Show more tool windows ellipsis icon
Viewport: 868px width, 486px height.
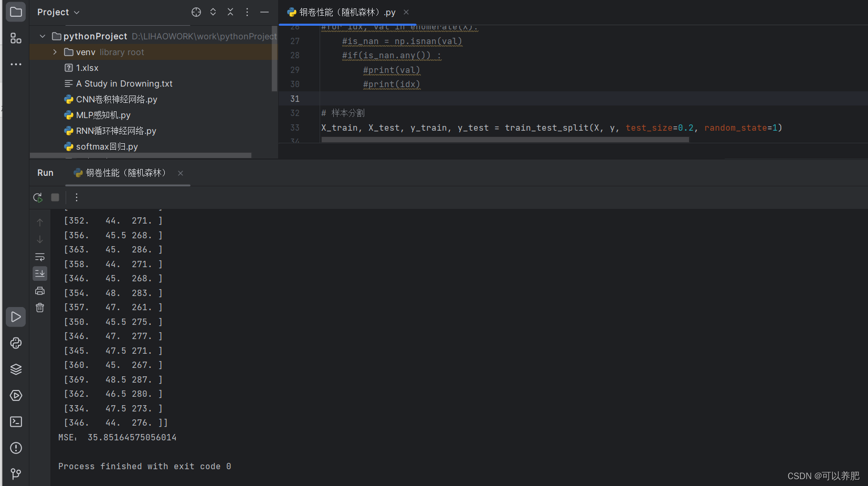tap(16, 65)
